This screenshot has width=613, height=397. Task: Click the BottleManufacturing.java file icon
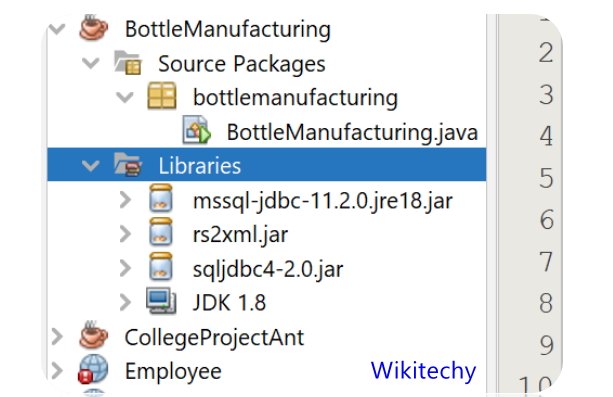point(196,129)
